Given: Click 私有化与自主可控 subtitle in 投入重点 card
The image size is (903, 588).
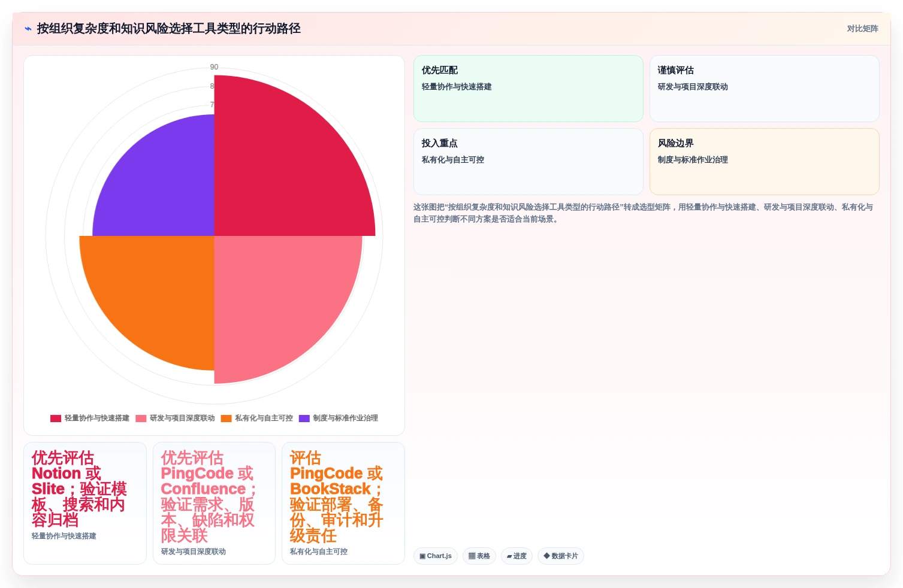Looking at the screenshot, I should (x=453, y=160).
